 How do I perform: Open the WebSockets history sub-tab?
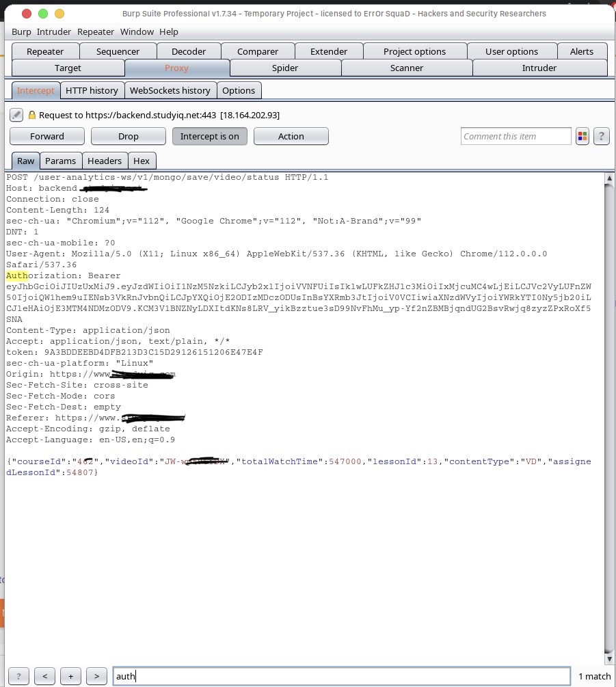tap(170, 90)
